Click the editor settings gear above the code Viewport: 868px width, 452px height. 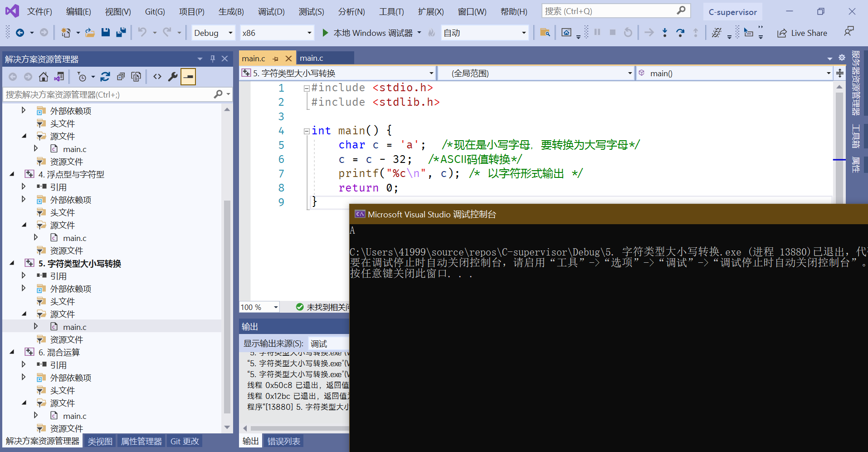842,58
